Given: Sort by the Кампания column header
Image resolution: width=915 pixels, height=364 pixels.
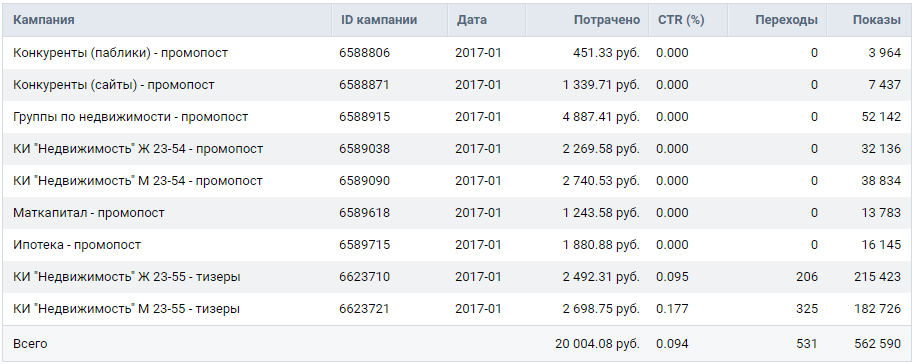Looking at the screenshot, I should [x=44, y=20].
